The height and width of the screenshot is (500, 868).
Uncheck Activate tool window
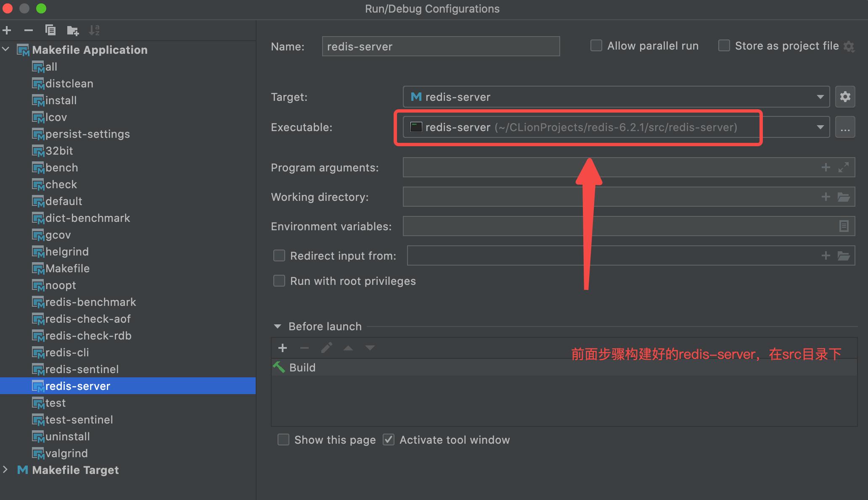tap(389, 440)
